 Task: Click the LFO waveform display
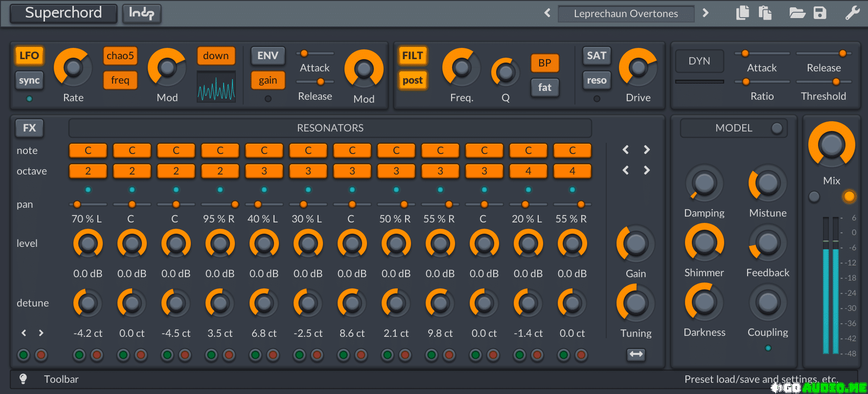click(216, 87)
